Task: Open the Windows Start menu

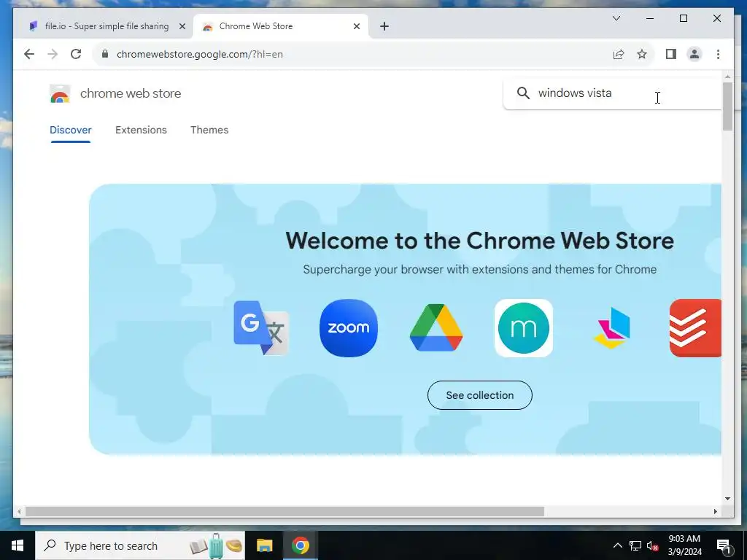Action: tap(18, 545)
